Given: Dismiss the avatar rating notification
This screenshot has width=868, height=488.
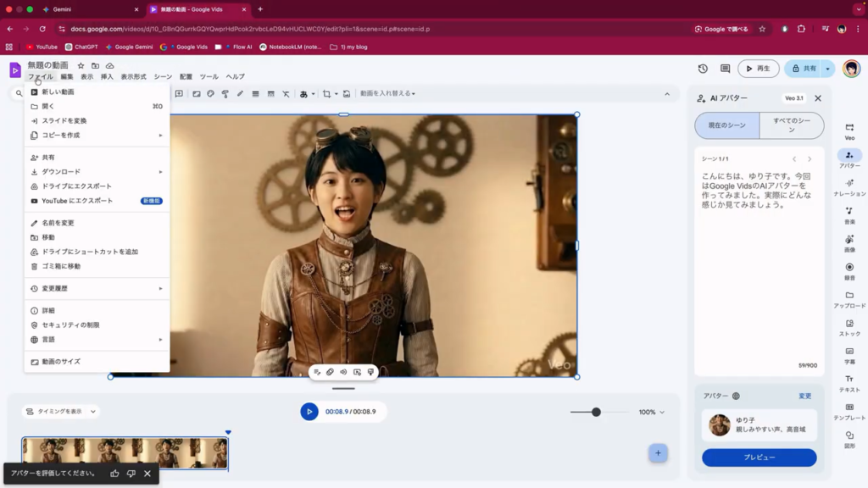Looking at the screenshot, I should [147, 474].
